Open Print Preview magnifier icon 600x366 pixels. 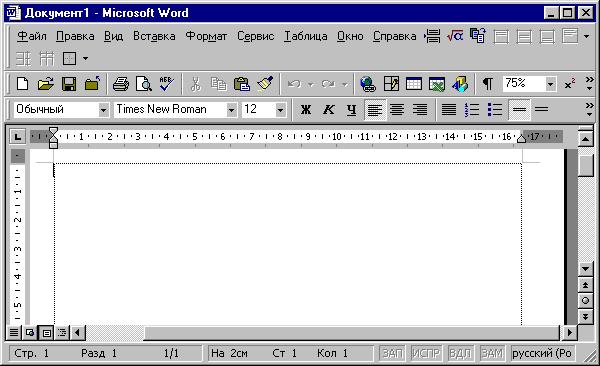pos(144,83)
